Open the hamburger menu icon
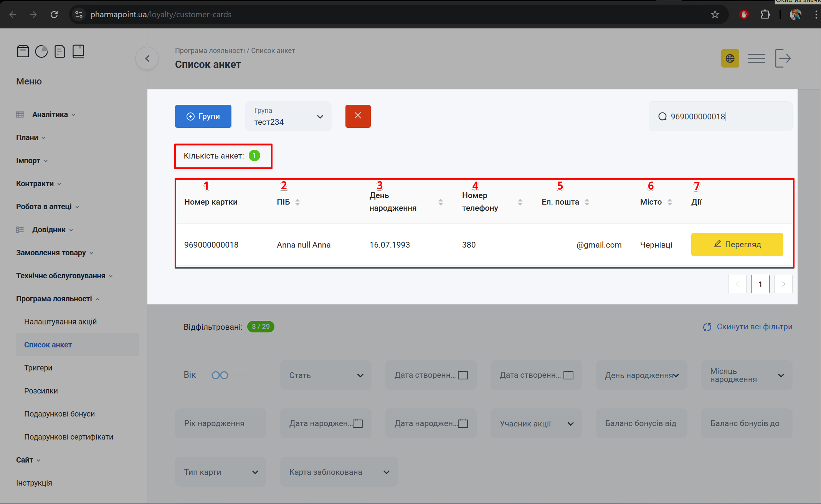Viewport: 821px width, 504px height. click(x=756, y=58)
